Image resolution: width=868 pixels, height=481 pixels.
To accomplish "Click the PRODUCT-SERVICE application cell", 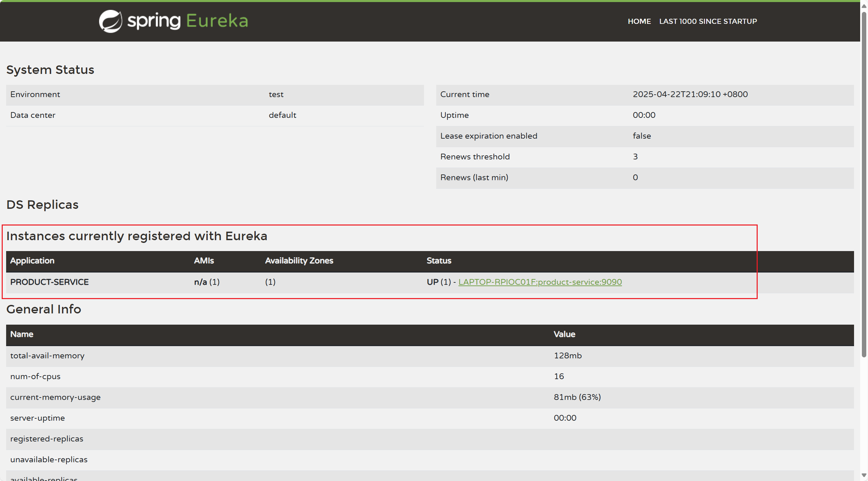I will pyautogui.click(x=49, y=282).
